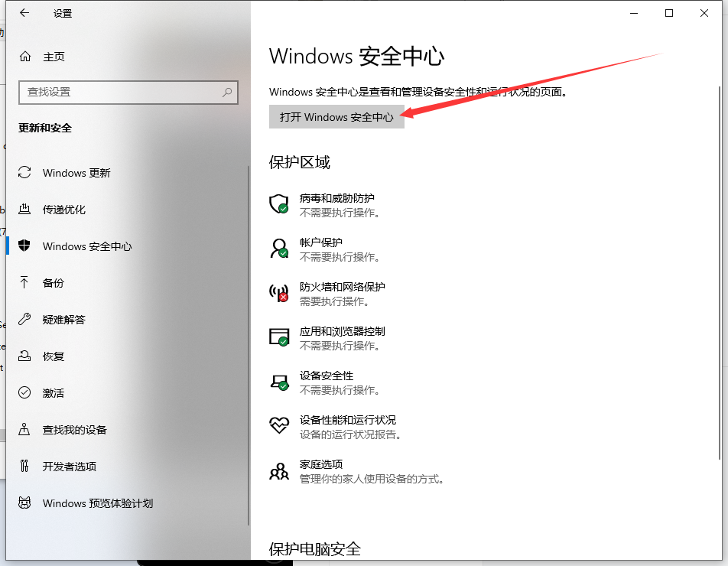Open 疑难解答 settings page
The image size is (728, 566).
pos(64,320)
